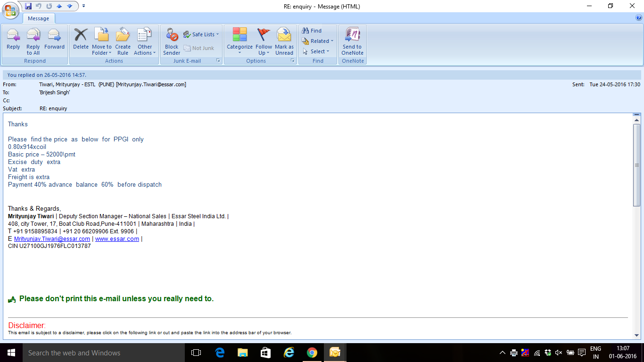644x362 pixels.
Task: Click the Create Rule icon
Action: pos(123,40)
